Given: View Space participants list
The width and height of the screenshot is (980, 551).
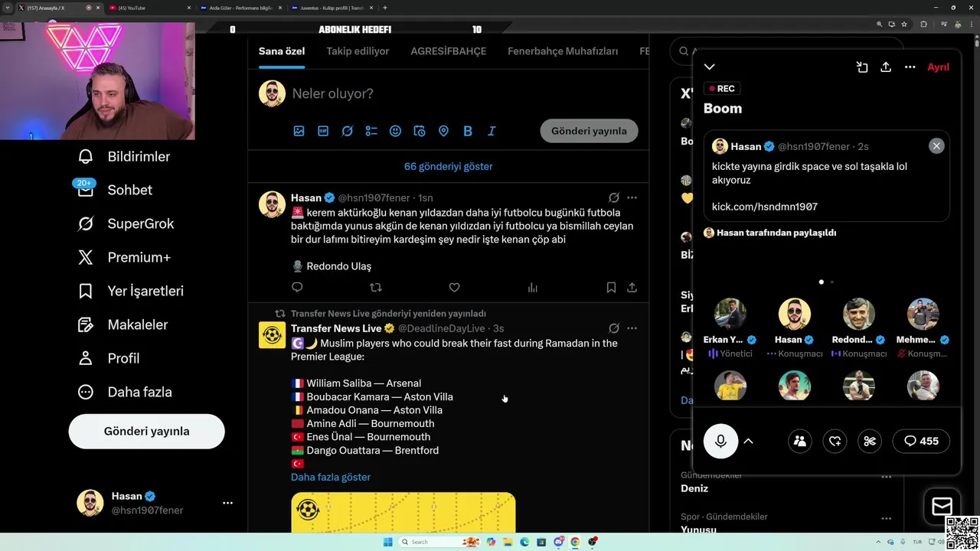Looking at the screenshot, I should point(800,441).
